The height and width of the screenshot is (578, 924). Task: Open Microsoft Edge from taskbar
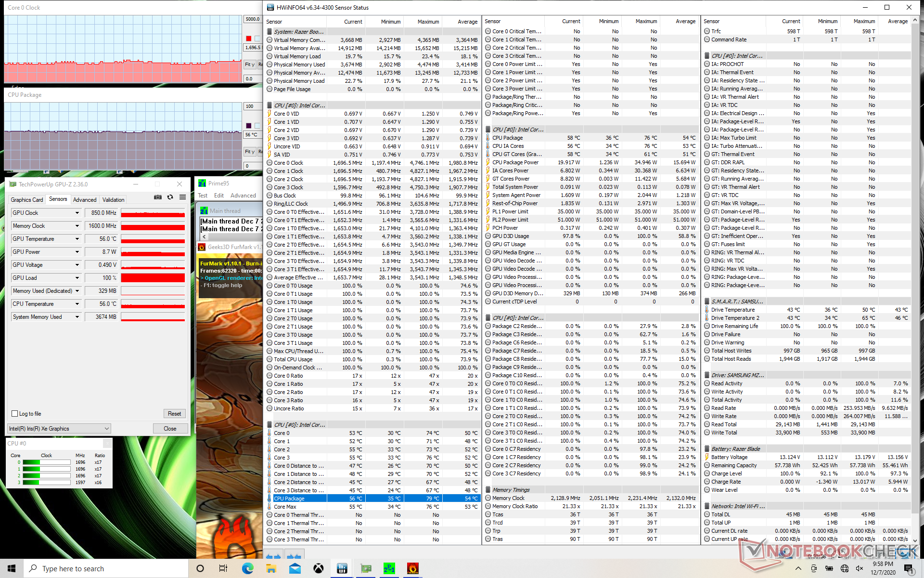coord(247,568)
